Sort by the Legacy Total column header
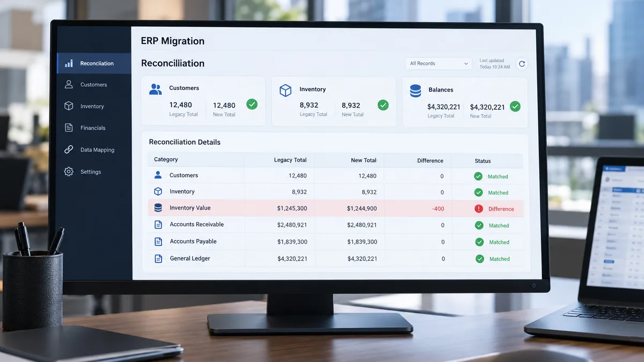The height and width of the screenshot is (362, 644). pos(290,160)
